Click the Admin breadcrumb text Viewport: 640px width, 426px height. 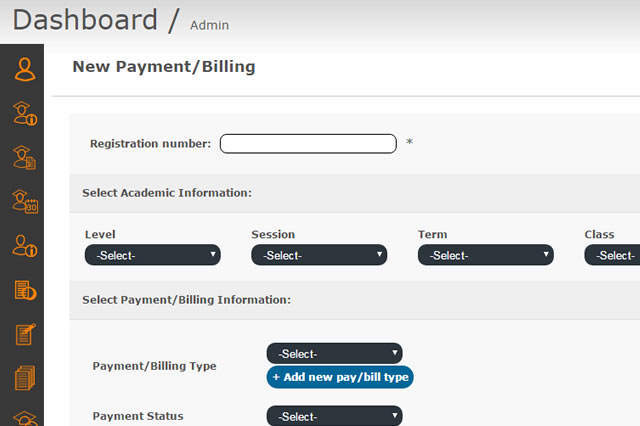point(209,24)
